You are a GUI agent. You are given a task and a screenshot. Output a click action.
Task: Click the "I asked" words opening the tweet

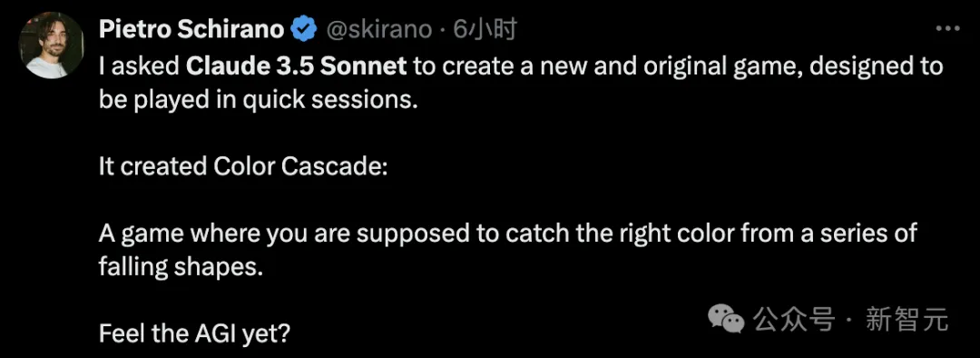pos(139,66)
